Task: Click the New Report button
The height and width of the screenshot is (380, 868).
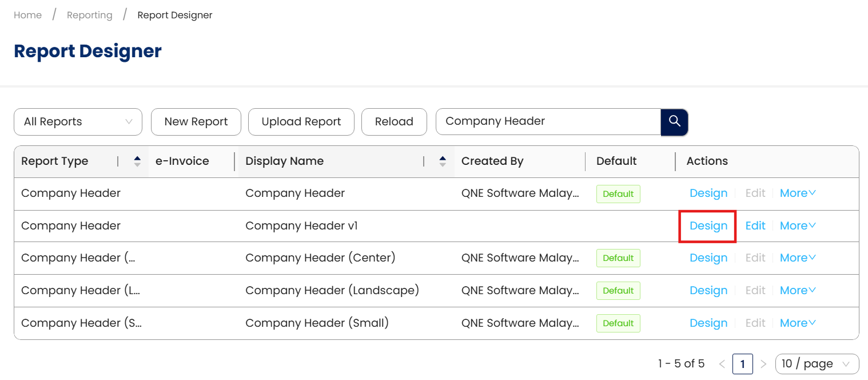Action: (x=196, y=122)
